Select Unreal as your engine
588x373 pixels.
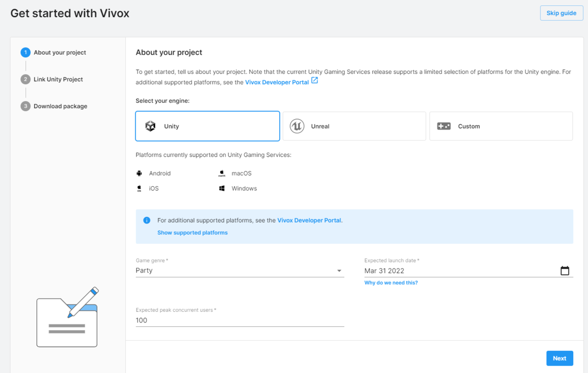click(354, 126)
